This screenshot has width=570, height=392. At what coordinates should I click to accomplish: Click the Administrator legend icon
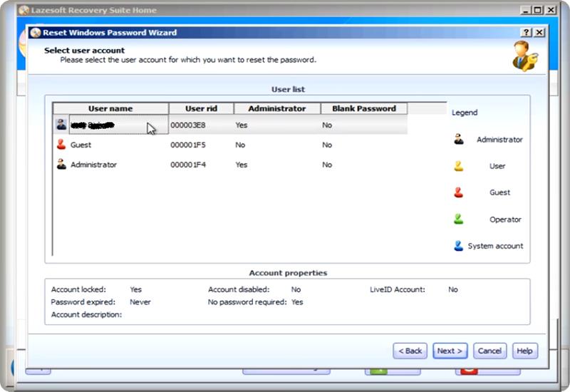459,139
